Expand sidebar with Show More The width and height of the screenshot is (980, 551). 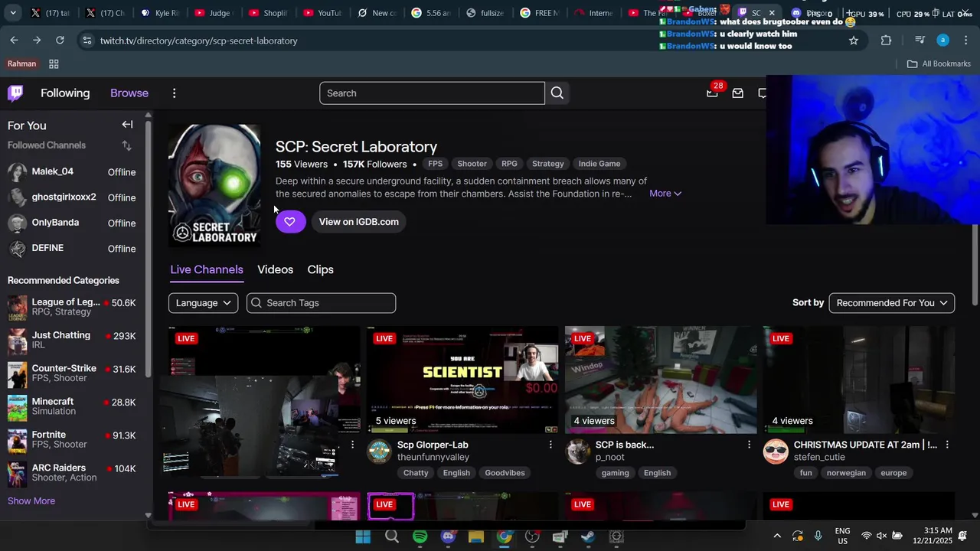click(31, 501)
